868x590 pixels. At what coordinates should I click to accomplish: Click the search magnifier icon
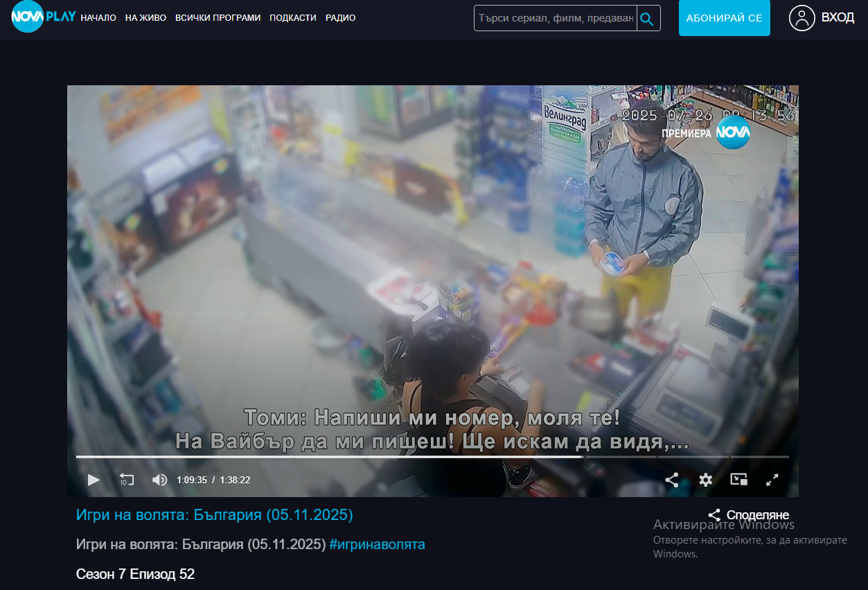click(x=648, y=19)
